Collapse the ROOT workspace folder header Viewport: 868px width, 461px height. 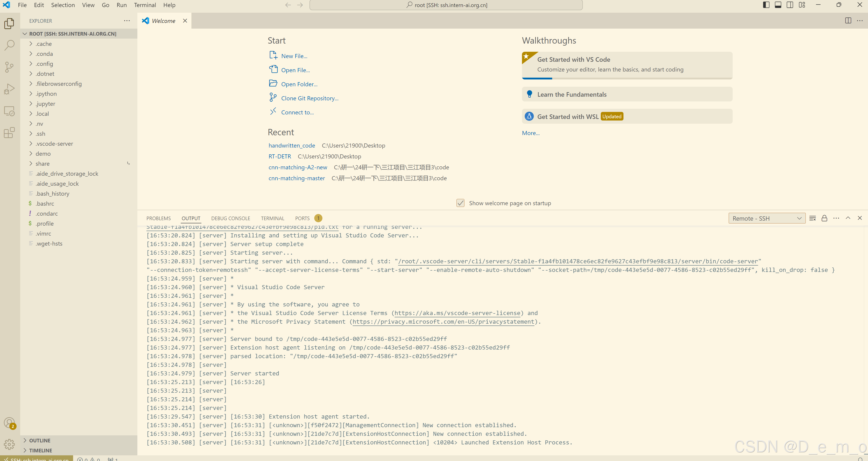[79, 34]
